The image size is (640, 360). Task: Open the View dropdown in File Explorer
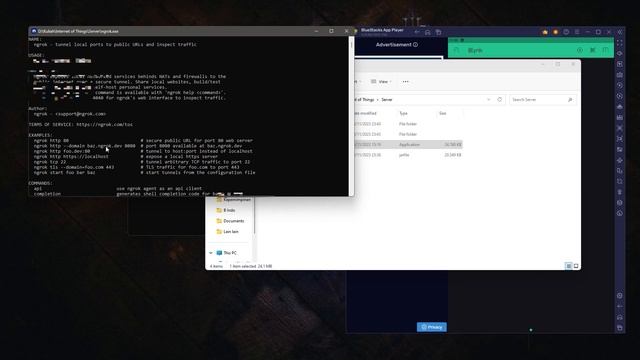[x=382, y=82]
